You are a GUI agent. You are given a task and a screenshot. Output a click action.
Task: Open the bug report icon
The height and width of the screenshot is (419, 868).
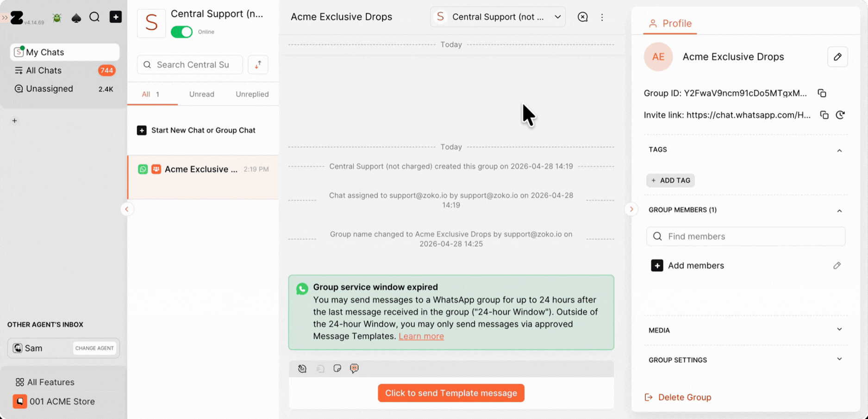57,18
